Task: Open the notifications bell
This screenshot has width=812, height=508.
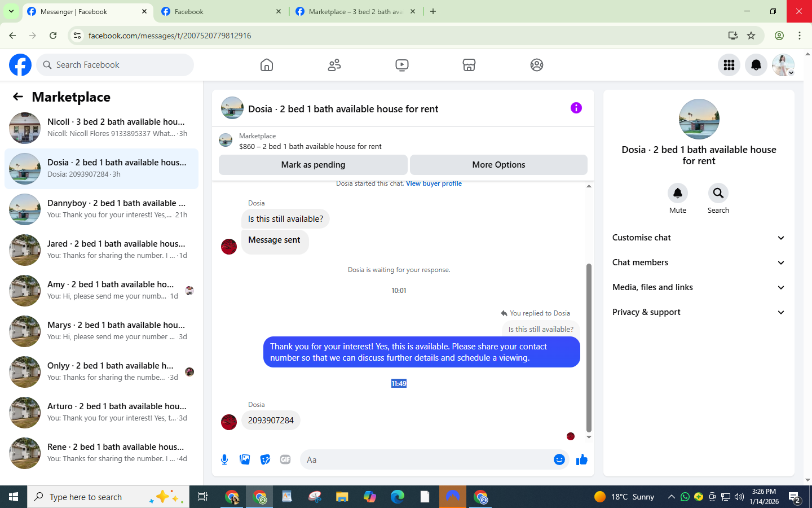Action: click(756, 65)
